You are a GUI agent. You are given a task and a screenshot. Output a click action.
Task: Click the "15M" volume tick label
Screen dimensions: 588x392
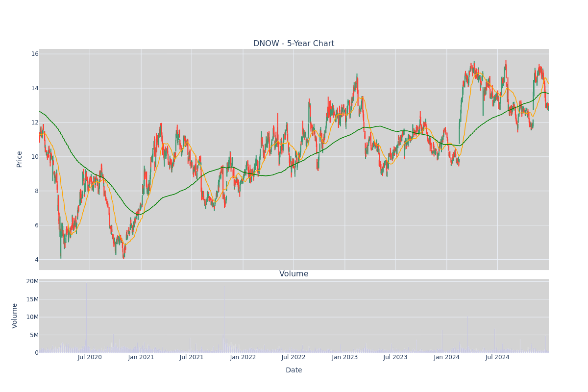point(32,299)
